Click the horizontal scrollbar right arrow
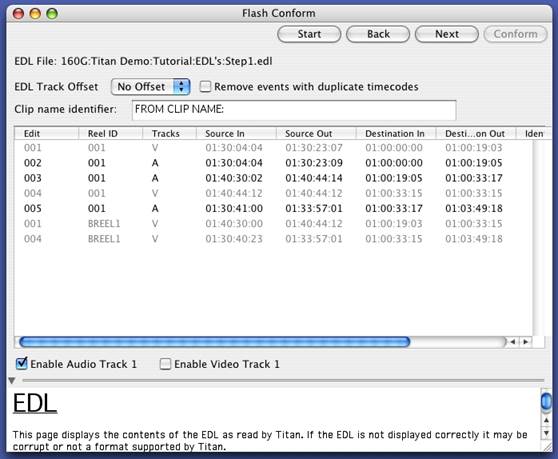 tap(526, 342)
